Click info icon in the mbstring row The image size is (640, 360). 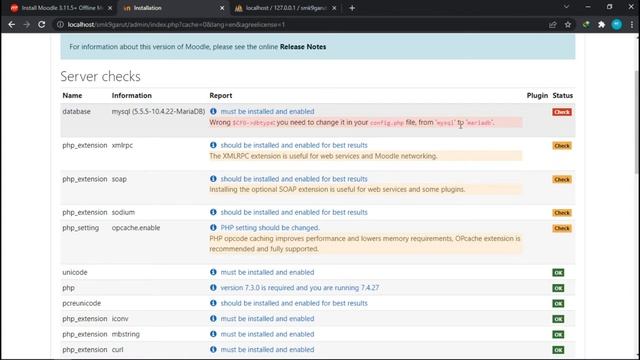click(213, 334)
